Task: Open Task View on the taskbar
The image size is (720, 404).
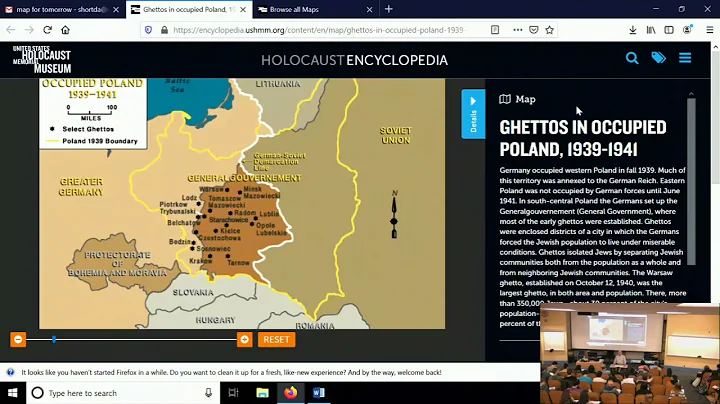Action: tap(233, 393)
